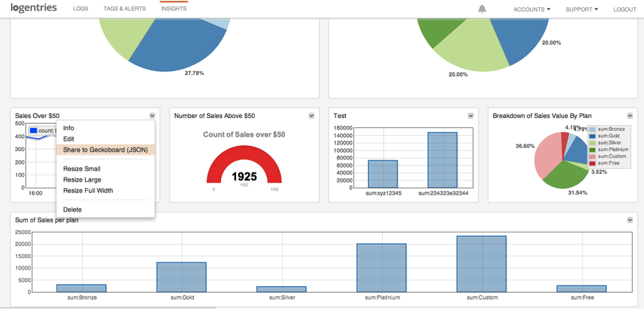Viewport: 644px width, 309px height.
Task: Click the blue count legend swatch in Sales Over $50
Action: (x=34, y=131)
